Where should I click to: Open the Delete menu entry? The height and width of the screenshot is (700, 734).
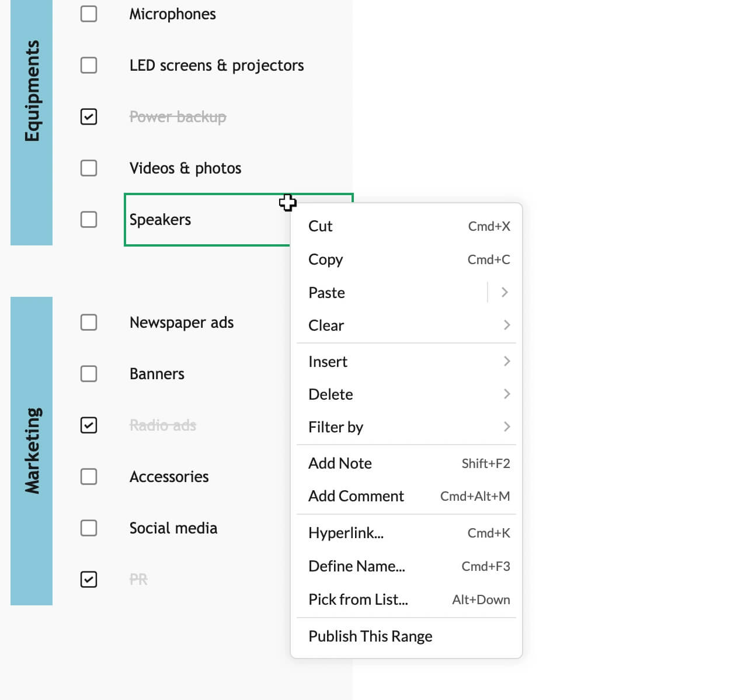[x=406, y=394]
